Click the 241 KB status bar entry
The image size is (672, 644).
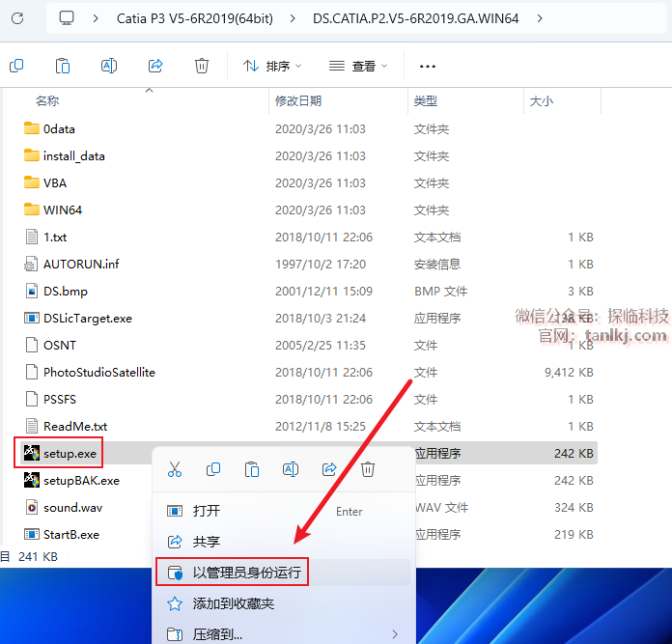click(38, 556)
